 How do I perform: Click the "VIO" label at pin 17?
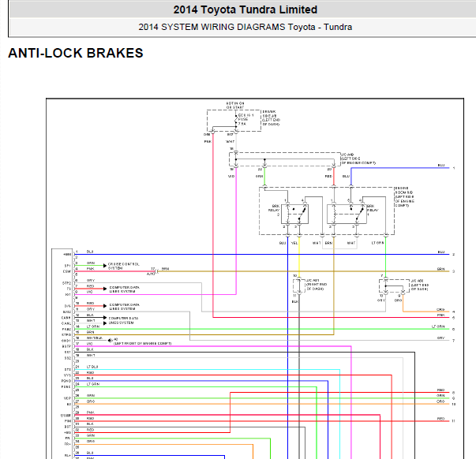[x=89, y=344]
